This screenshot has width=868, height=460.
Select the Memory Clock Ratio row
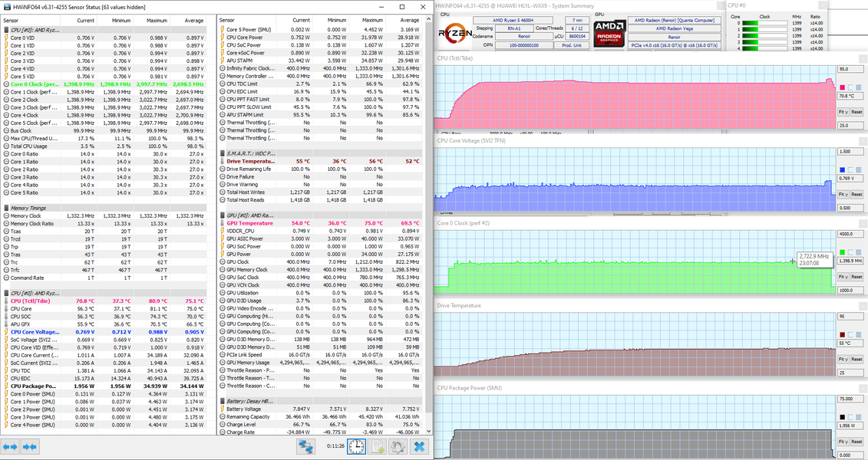[x=104, y=224]
